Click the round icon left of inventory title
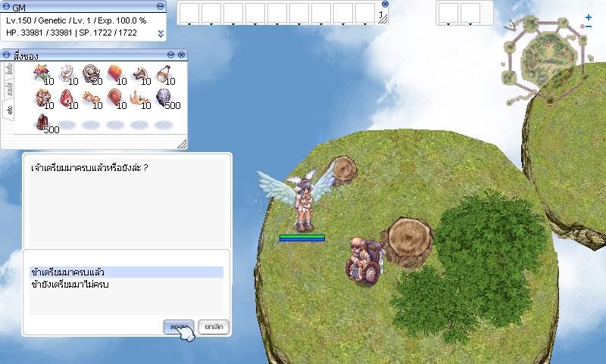 pos(7,54)
